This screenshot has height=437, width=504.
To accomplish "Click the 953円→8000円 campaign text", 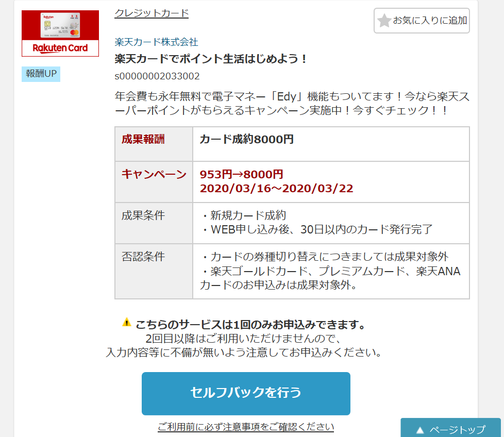I will pyautogui.click(x=241, y=174).
